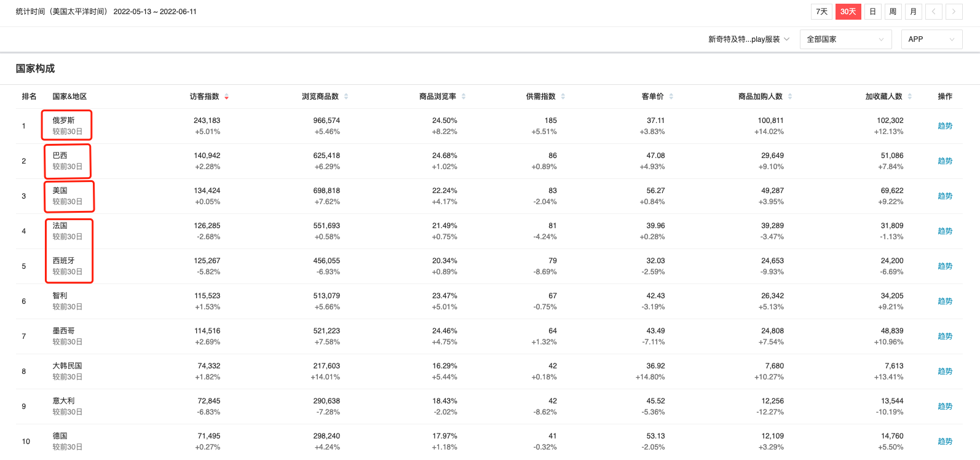
Task: Click the 西班牙 country name
Action: tap(63, 261)
